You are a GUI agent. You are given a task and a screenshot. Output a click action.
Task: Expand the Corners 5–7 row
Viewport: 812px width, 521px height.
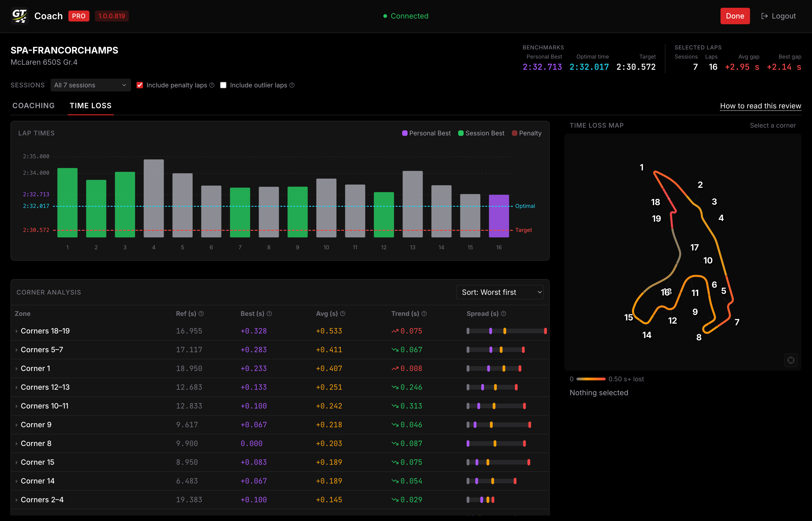pyautogui.click(x=16, y=350)
